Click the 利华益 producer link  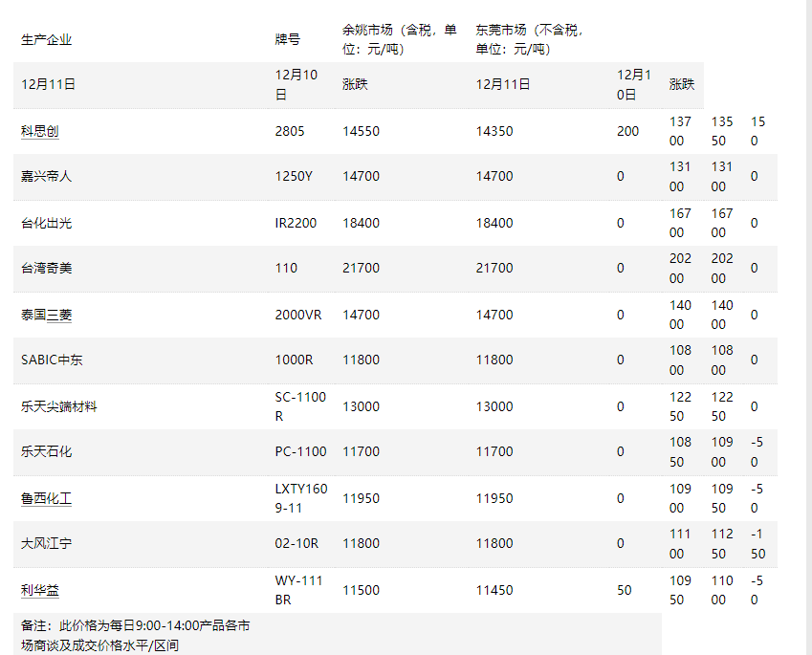(x=40, y=590)
